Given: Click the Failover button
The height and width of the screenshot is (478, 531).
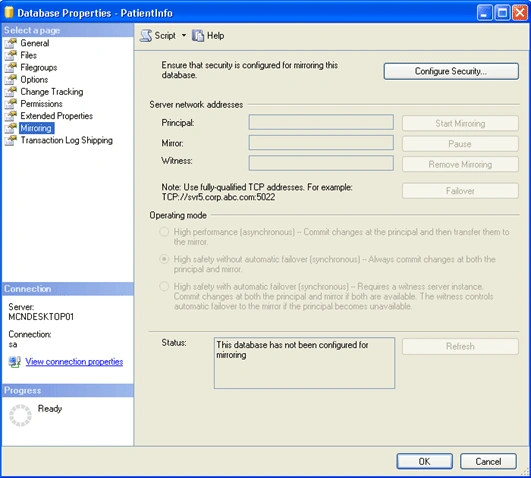Looking at the screenshot, I should tap(460, 191).
